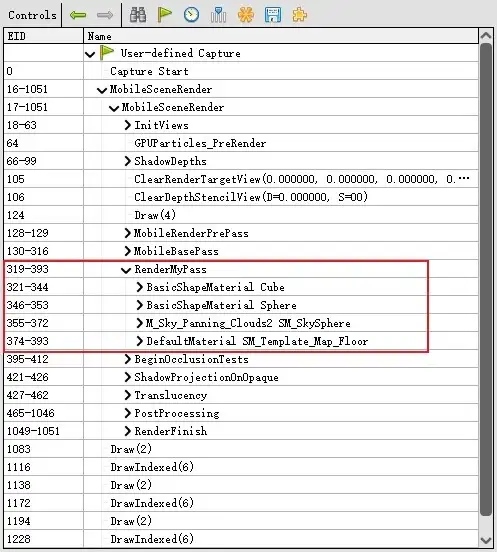
Task: Open the binoculars find event tool
Action: [138, 15]
